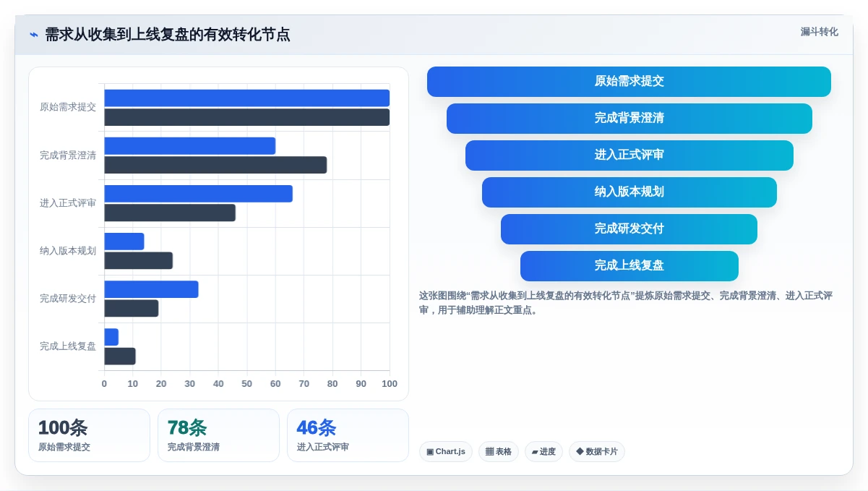This screenshot has height=491, width=868.
Task: Click the blue bar for 完成研发交付
Action: coord(152,289)
